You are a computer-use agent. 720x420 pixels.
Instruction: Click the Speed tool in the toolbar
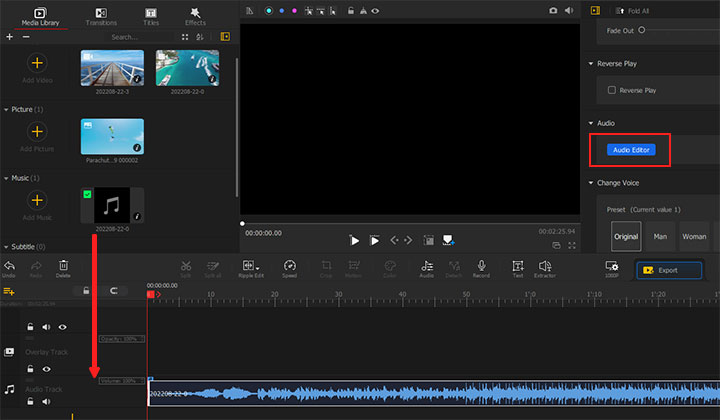[x=289, y=266]
